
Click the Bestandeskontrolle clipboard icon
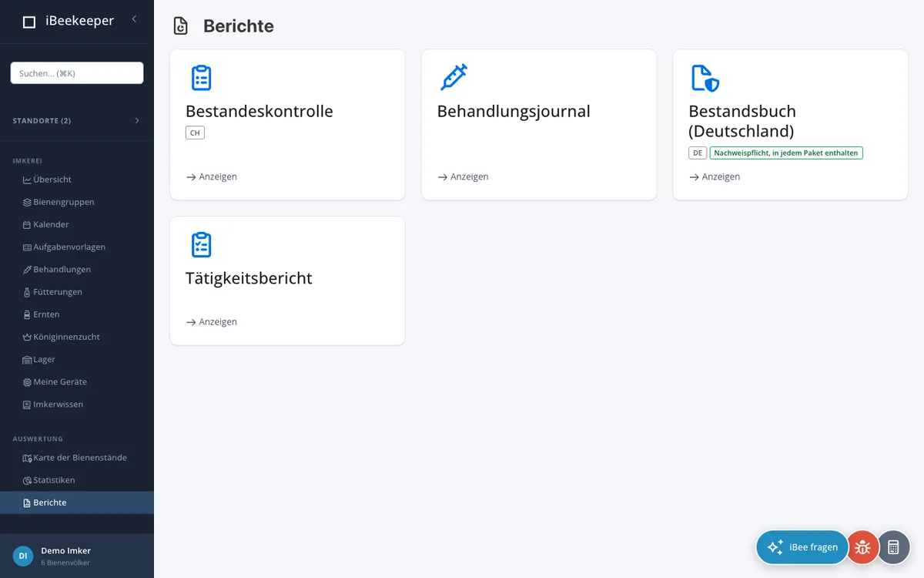(201, 78)
